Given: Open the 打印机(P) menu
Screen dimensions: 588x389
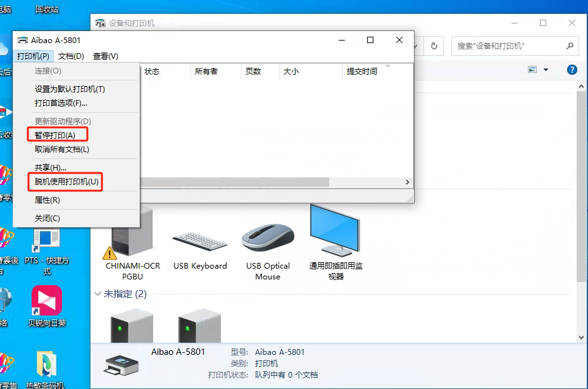Looking at the screenshot, I should [x=33, y=56].
